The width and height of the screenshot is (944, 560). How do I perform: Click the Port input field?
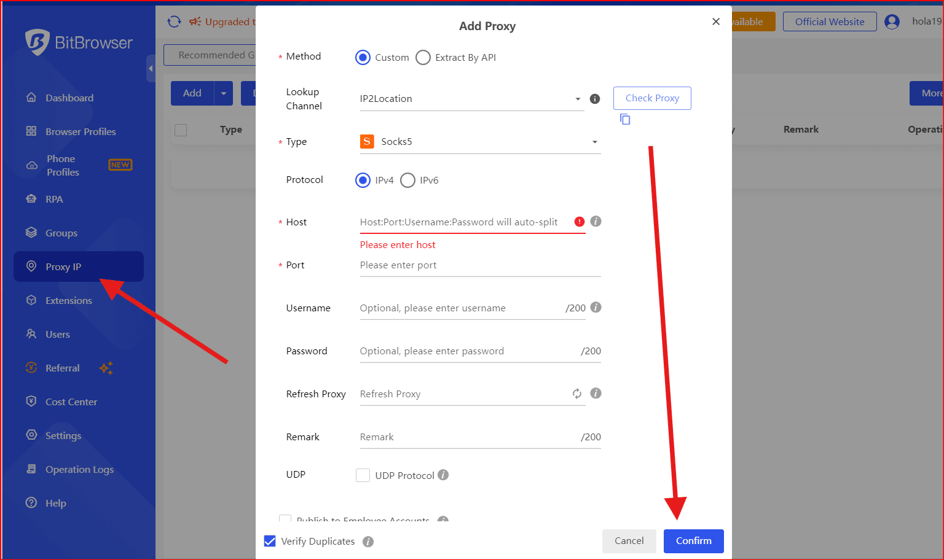[480, 265]
